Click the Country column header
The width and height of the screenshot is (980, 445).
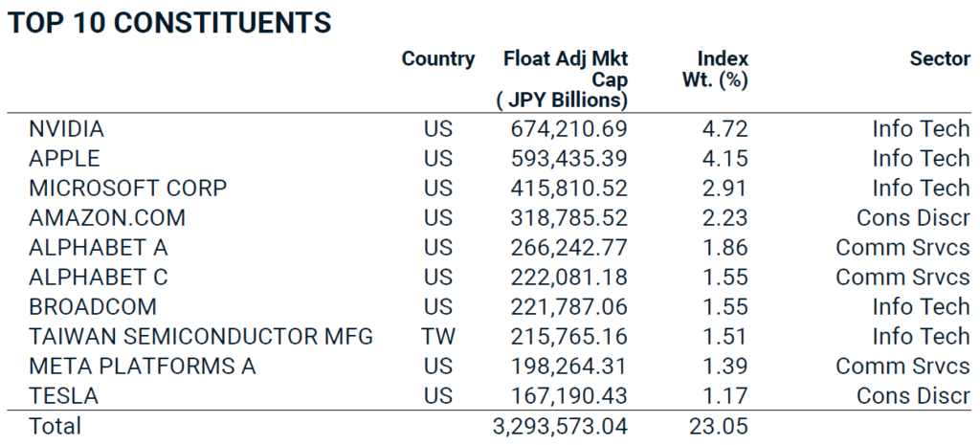[x=437, y=59]
